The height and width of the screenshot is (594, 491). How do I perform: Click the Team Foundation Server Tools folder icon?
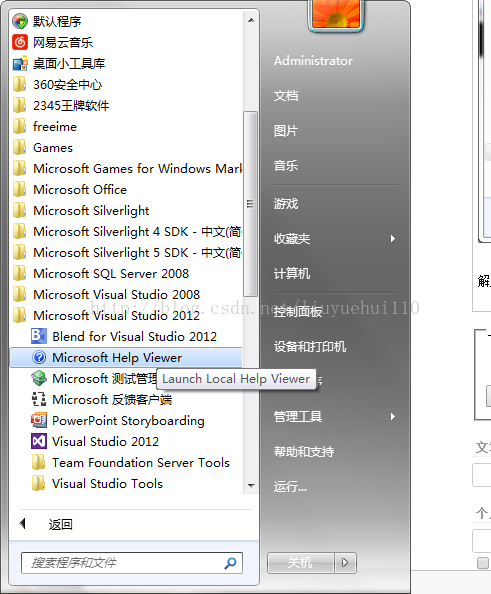[x=39, y=462]
